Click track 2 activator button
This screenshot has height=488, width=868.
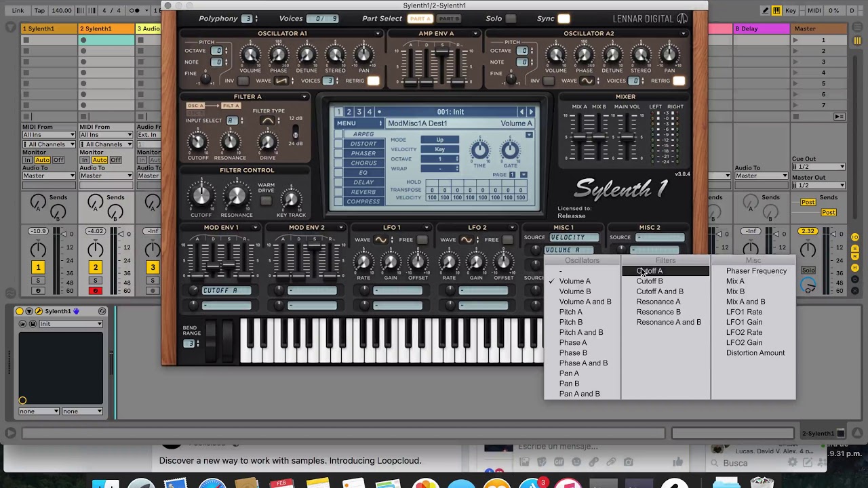point(95,268)
